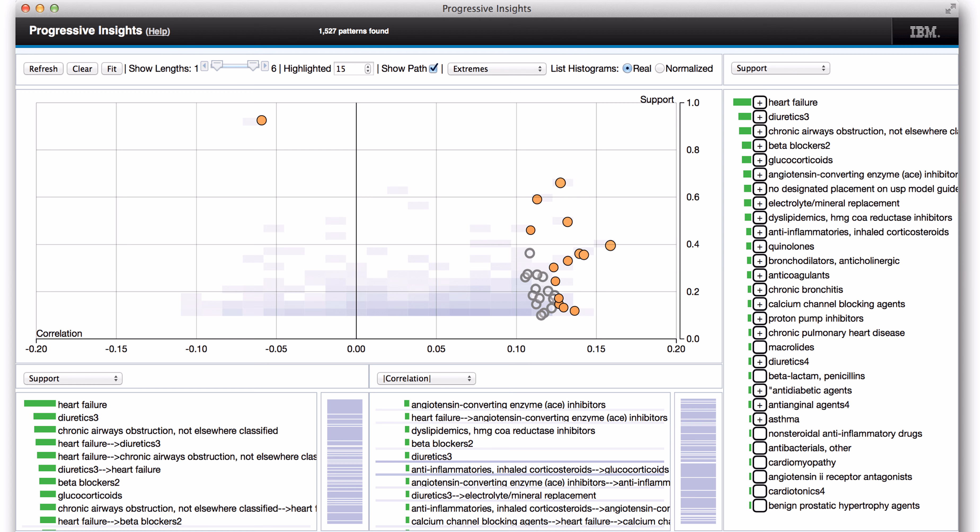Click the Refresh button
Viewport: 980px width, 532px height.
(43, 69)
